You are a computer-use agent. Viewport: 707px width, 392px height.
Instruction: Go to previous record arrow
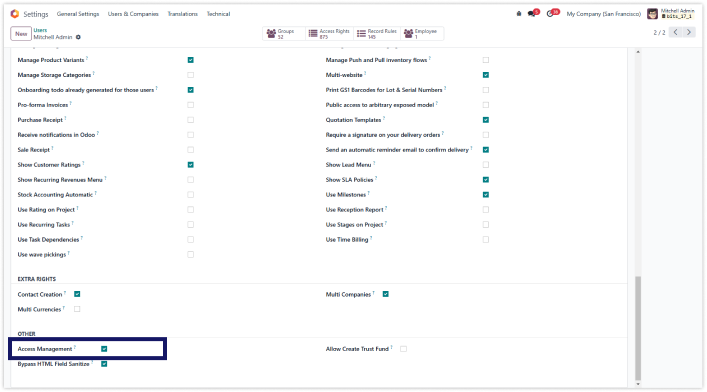click(675, 32)
